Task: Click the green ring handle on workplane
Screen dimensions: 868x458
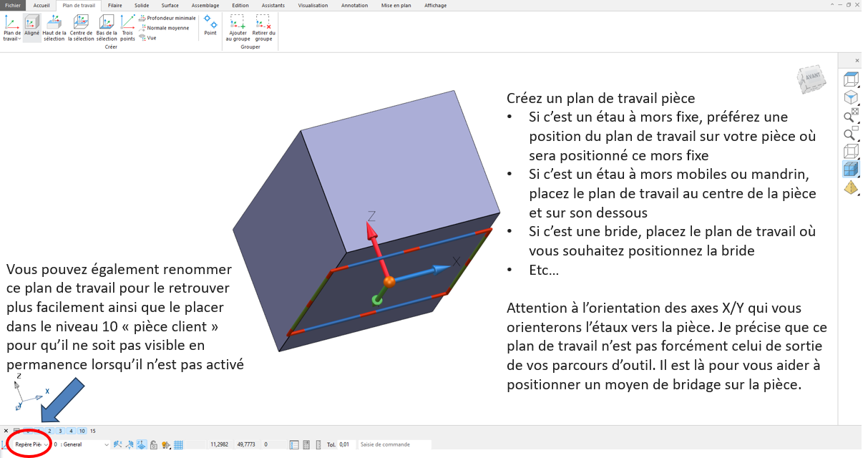Action: [x=377, y=299]
